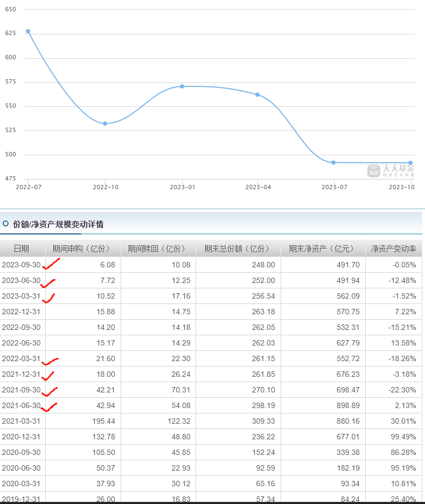The height and width of the screenshot is (504, 425).
Task: Click redemption value 10.08
Action: tap(181, 265)
